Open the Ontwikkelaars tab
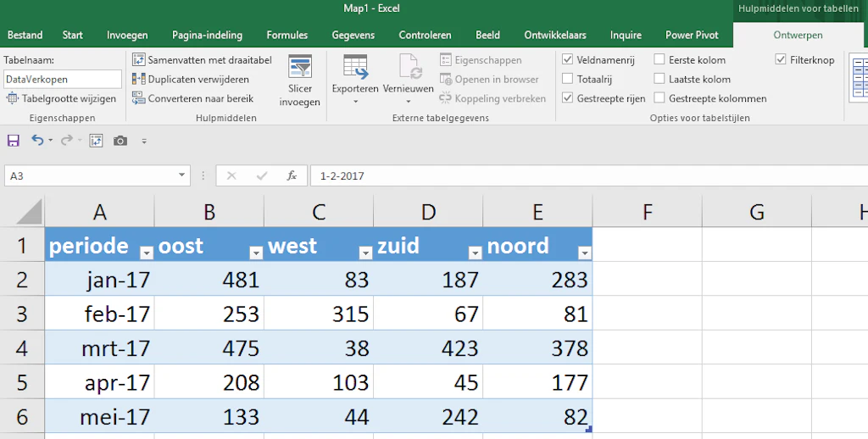This screenshot has width=868, height=439. [555, 35]
